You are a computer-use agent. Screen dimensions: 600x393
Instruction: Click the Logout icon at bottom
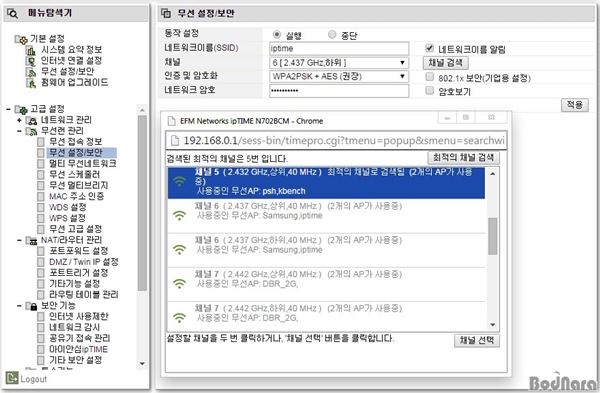point(12,378)
